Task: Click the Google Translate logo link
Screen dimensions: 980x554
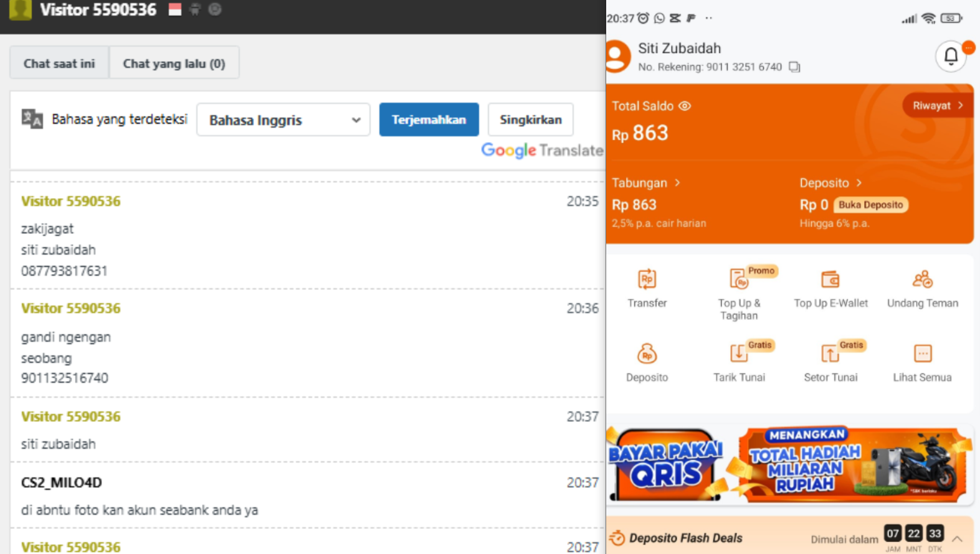Action: tap(541, 150)
